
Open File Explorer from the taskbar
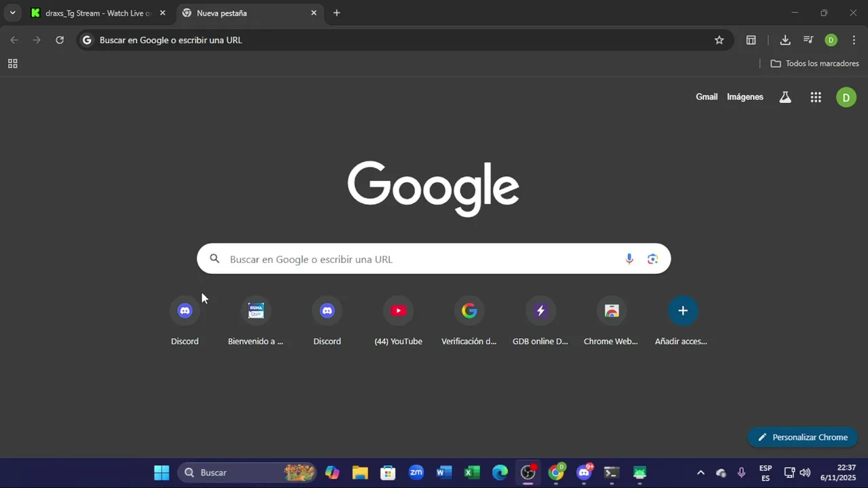tap(360, 472)
